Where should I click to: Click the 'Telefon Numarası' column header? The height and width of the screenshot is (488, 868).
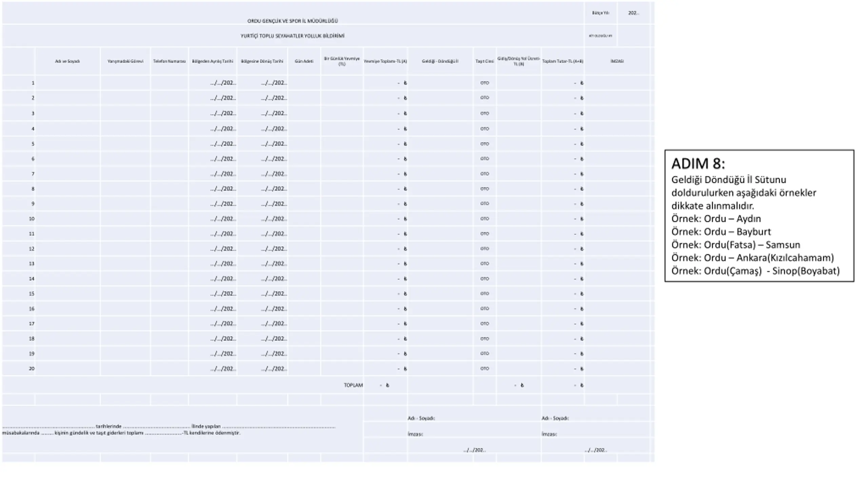169,61
